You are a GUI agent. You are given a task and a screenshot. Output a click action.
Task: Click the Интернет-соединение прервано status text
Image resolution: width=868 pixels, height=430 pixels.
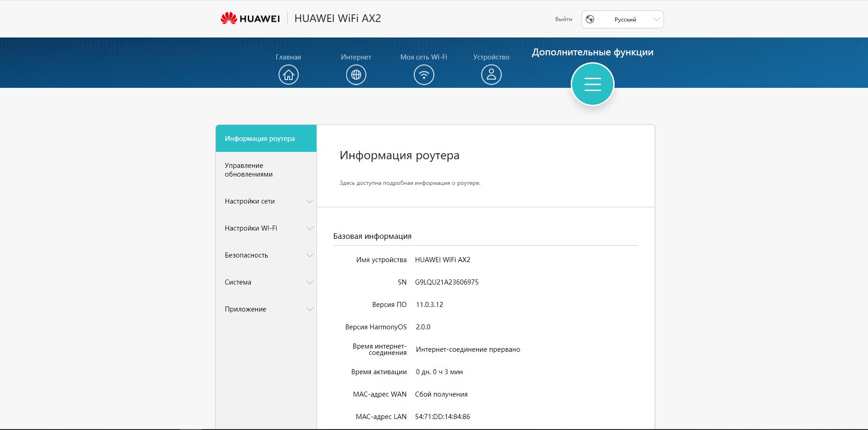468,349
